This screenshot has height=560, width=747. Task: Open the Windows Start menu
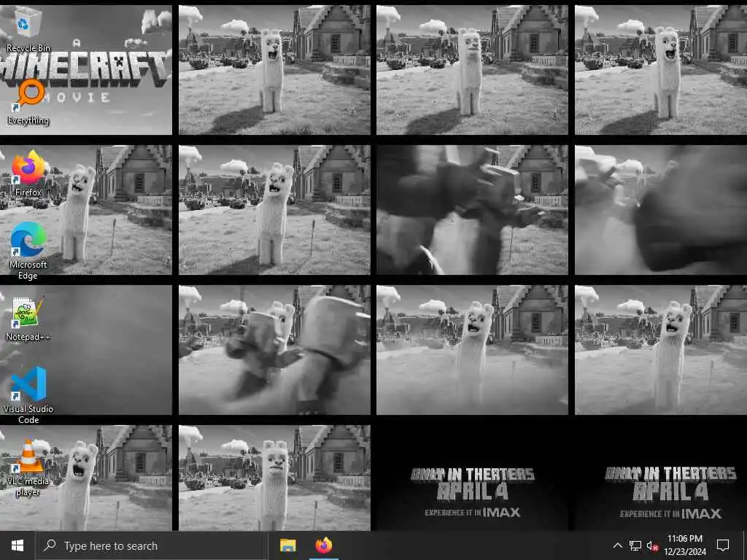point(18,545)
